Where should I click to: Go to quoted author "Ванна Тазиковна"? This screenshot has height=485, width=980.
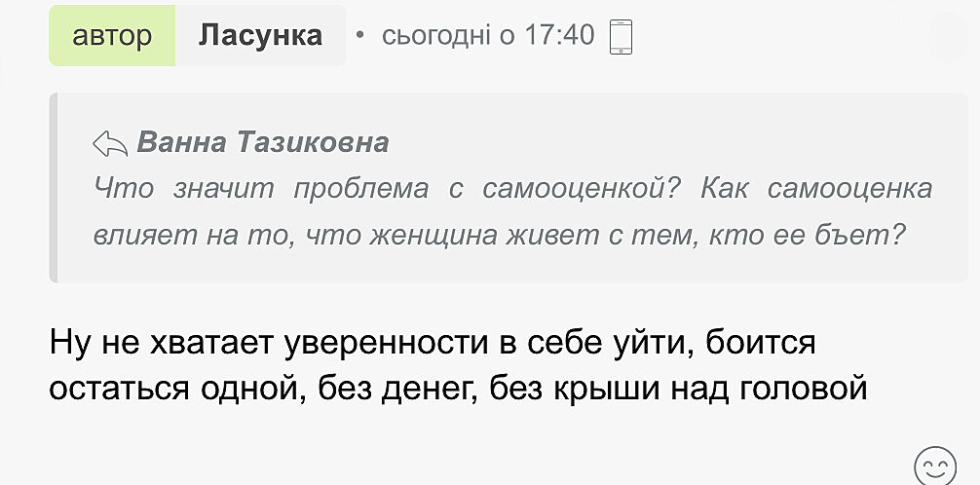263,143
